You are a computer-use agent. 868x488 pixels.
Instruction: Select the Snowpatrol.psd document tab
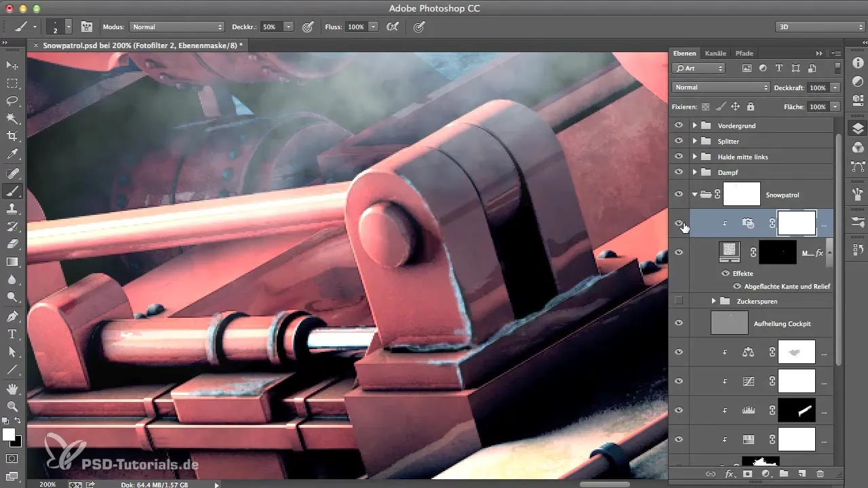point(142,45)
